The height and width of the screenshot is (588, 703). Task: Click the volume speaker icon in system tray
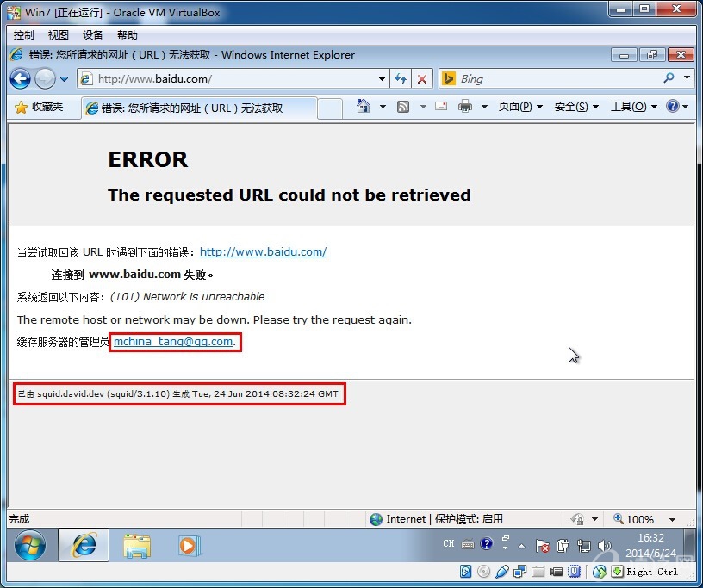point(604,545)
